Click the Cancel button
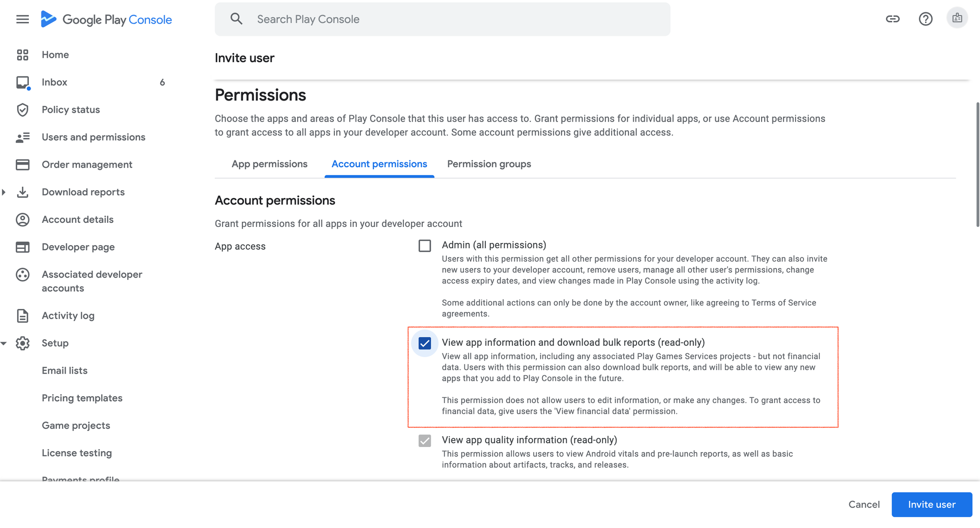 (x=864, y=504)
